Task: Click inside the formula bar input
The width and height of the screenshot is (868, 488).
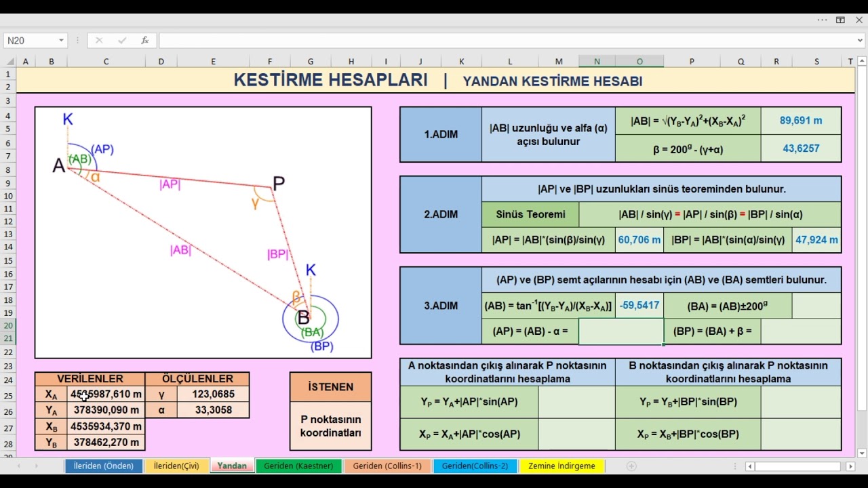Action: (507, 41)
